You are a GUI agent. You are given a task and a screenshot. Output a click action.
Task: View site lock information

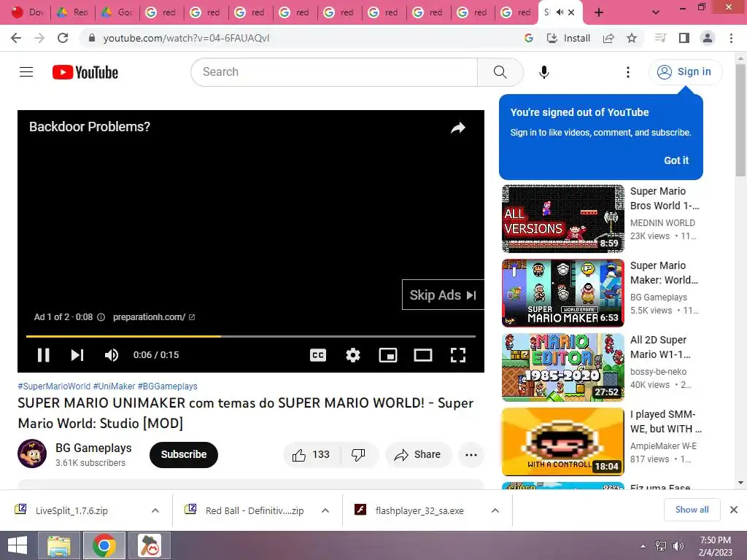coord(92,38)
